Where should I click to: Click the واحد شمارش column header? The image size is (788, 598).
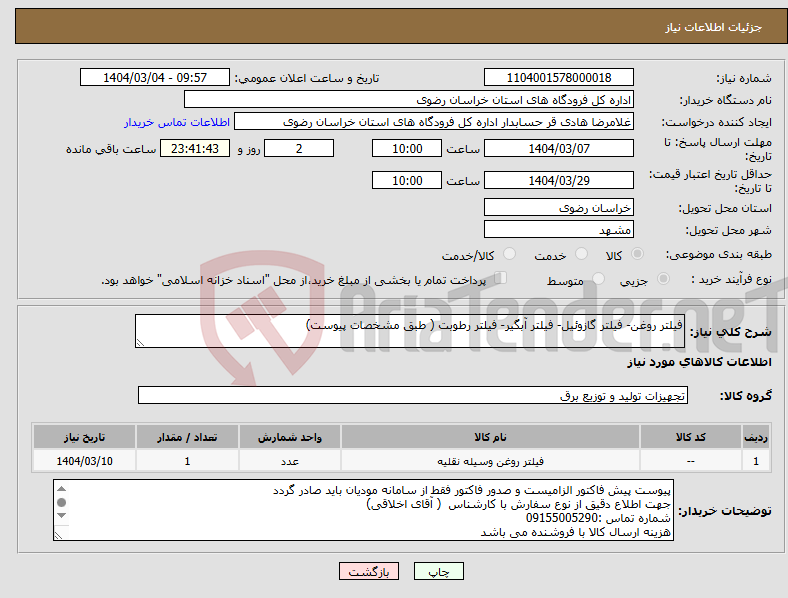click(290, 437)
